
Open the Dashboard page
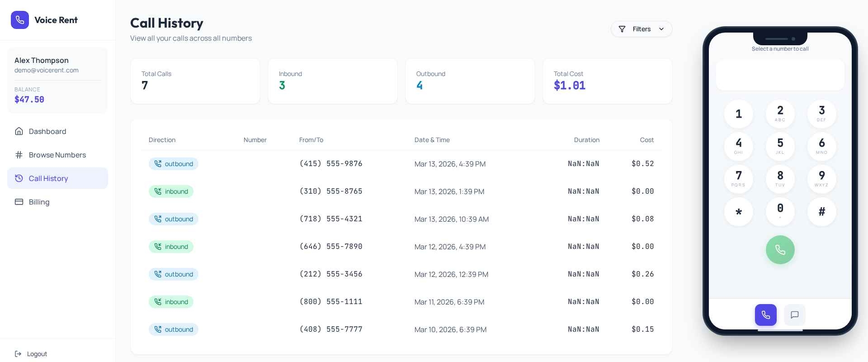point(47,131)
